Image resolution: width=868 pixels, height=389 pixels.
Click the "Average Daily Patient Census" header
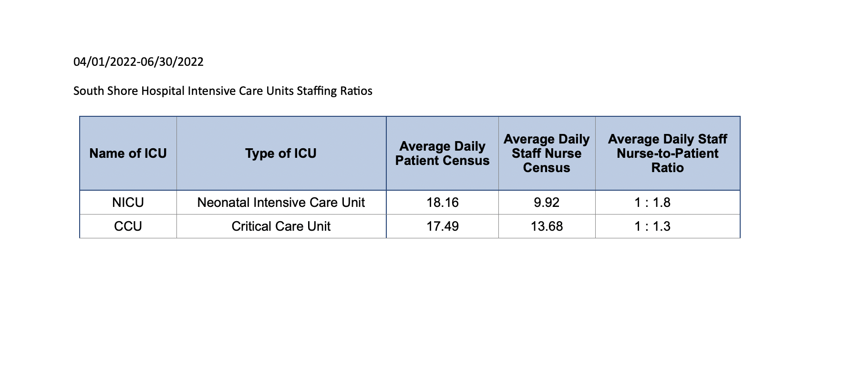[442, 154]
